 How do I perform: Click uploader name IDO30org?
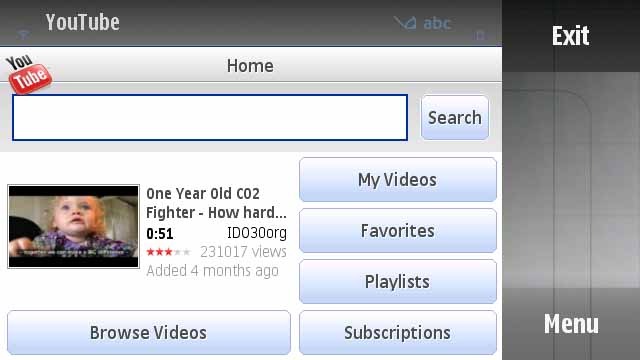pyautogui.click(x=257, y=233)
